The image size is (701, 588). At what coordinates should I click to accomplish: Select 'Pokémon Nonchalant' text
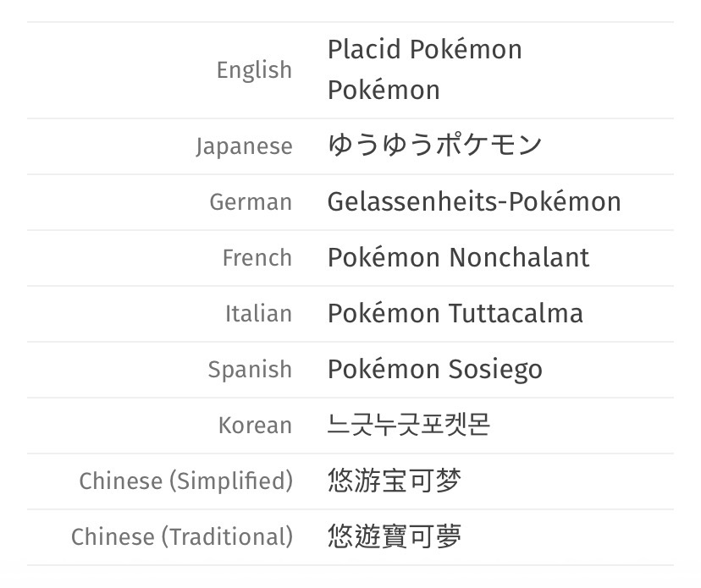459,257
